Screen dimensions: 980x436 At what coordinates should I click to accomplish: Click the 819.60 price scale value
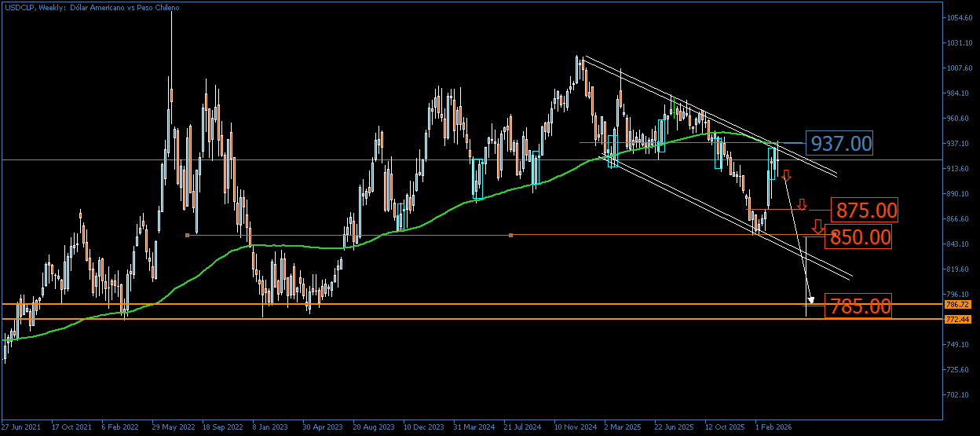[960, 269]
